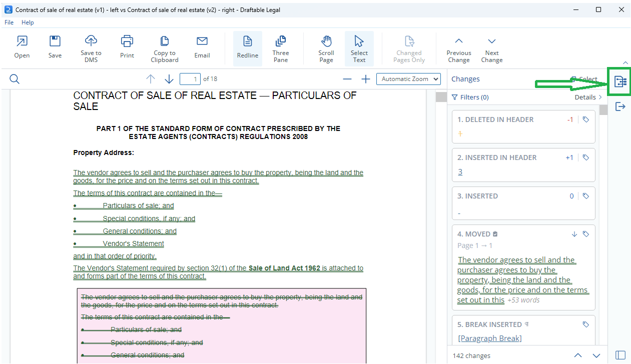Click the zoom in plus button
The image size is (631, 364).
pos(366,79)
